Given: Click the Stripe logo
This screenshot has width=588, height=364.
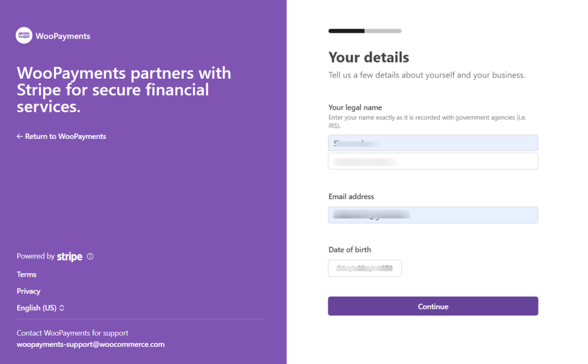Looking at the screenshot, I should 69,257.
